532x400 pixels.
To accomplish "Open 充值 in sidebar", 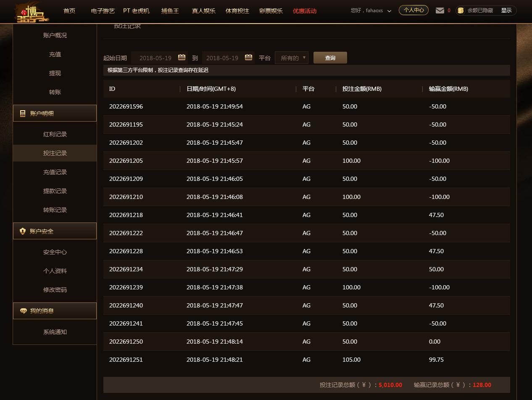I will 55,54.
